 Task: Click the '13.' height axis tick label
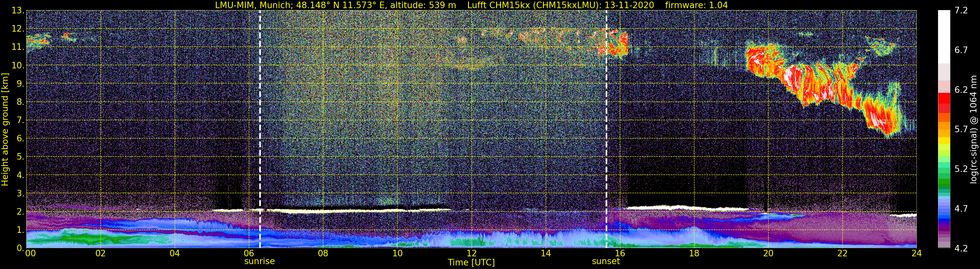coord(18,10)
